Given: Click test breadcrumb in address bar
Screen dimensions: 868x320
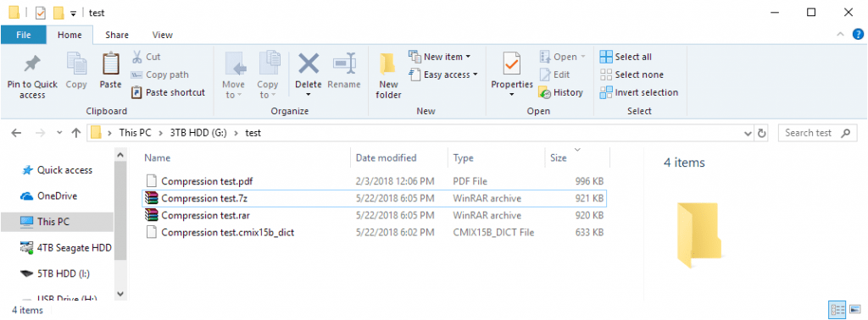Looking at the screenshot, I should (253, 133).
